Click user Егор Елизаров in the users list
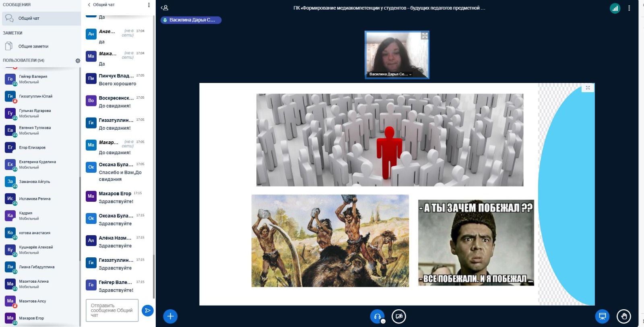The width and height of the screenshot is (644, 327). 32,147
